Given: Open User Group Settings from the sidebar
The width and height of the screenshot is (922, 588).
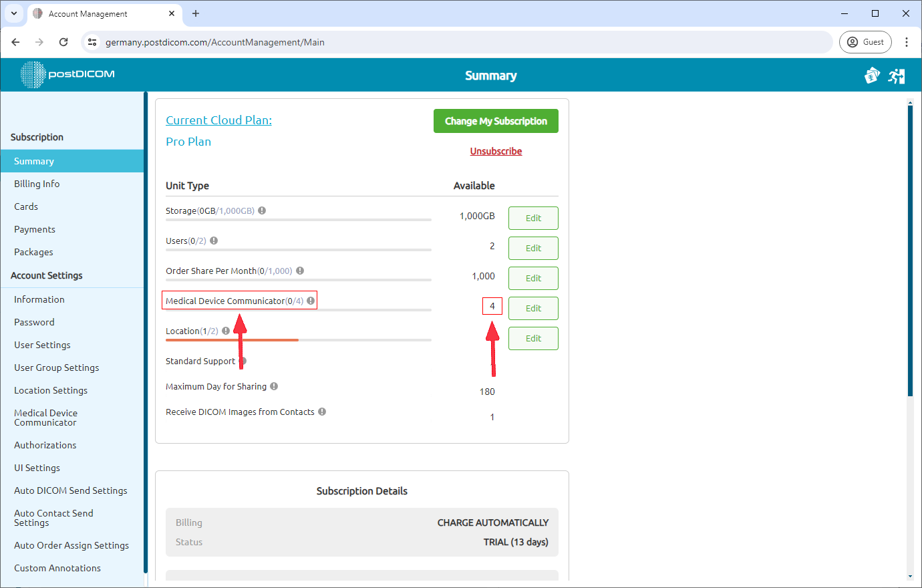Looking at the screenshot, I should (x=56, y=367).
